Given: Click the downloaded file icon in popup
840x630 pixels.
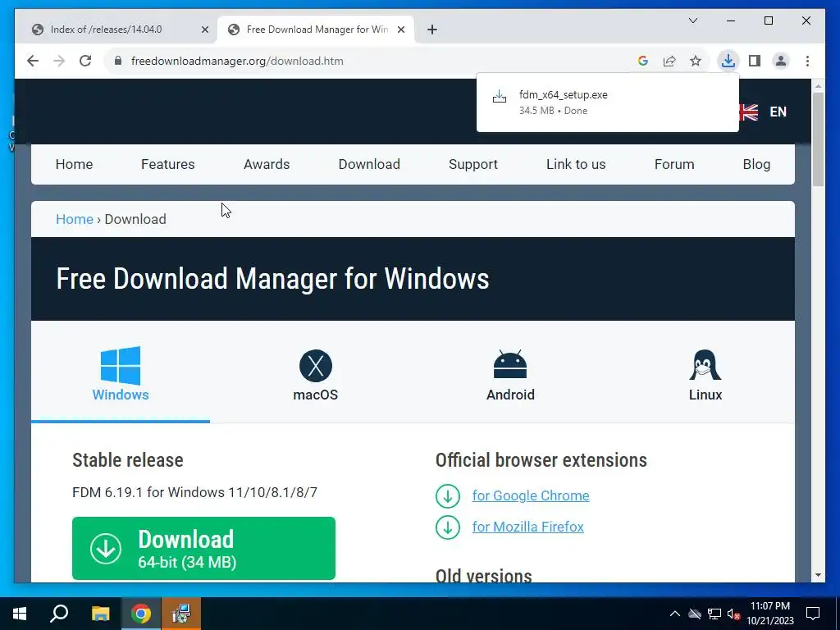Looking at the screenshot, I should [x=500, y=97].
